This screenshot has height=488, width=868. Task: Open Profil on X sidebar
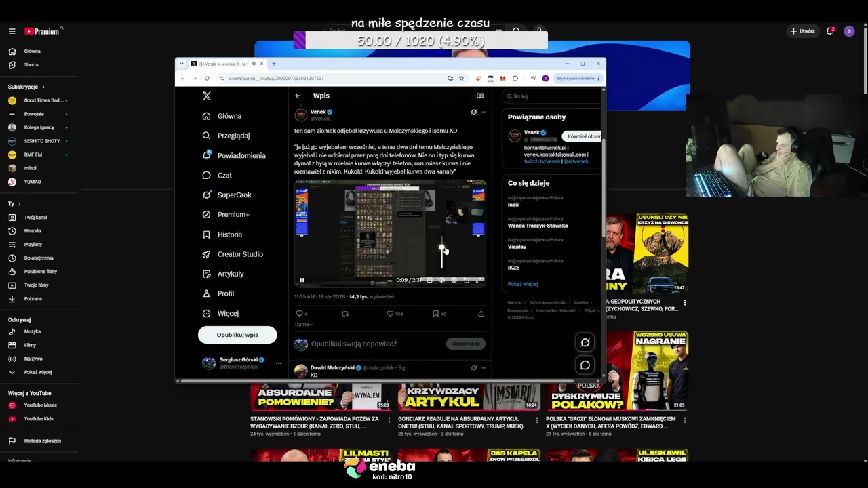[218, 293]
